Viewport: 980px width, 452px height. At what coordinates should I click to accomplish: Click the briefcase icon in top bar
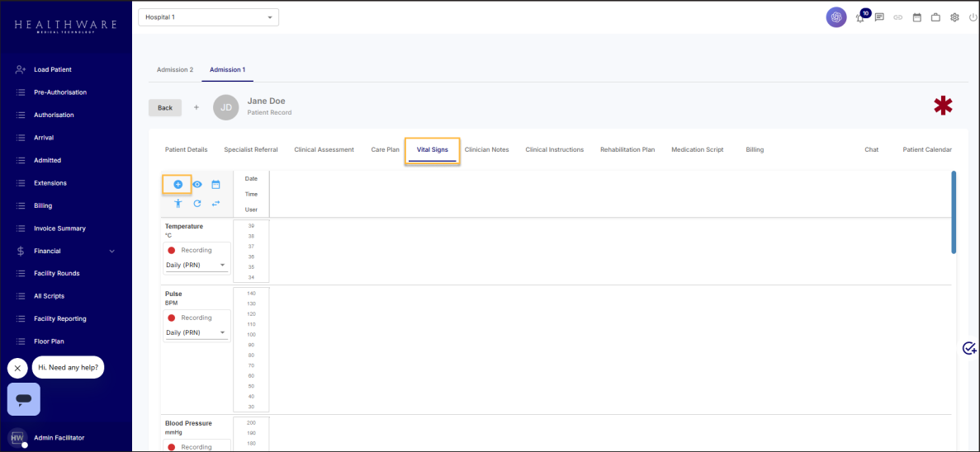click(x=935, y=17)
